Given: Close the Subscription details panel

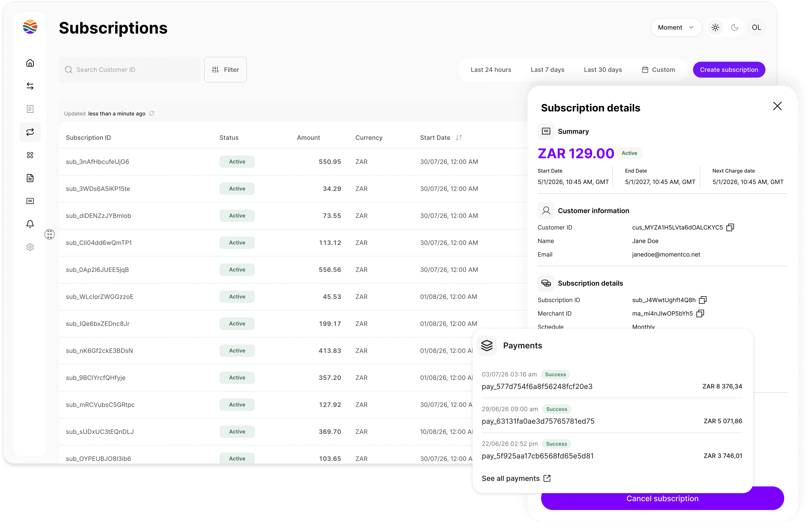Looking at the screenshot, I should (777, 106).
